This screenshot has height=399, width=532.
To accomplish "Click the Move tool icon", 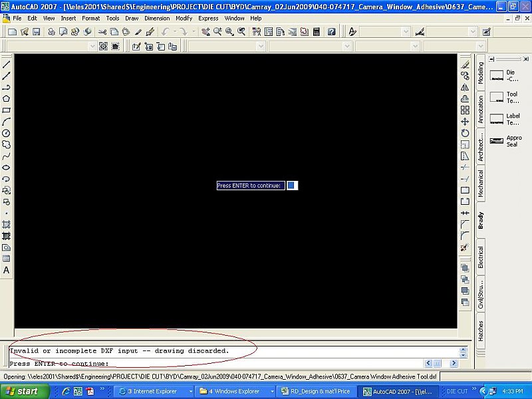I will pyautogui.click(x=465, y=122).
